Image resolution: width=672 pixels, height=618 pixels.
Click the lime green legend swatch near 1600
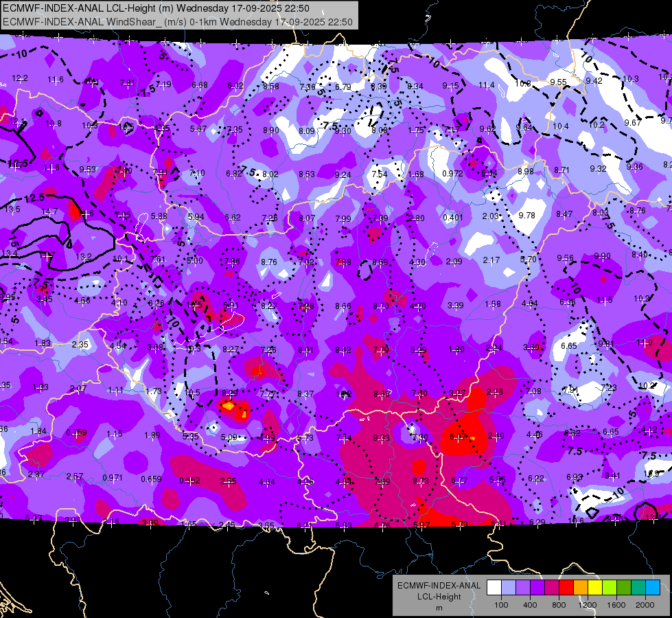click(x=610, y=587)
